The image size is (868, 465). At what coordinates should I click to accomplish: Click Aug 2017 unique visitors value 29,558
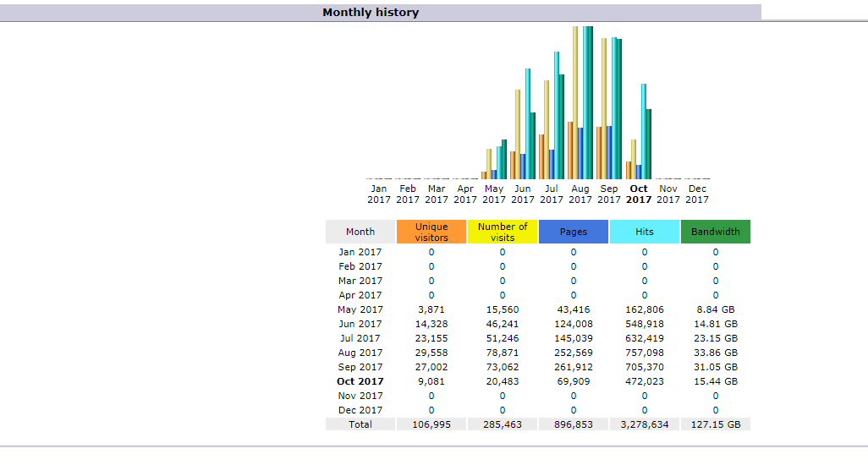[x=431, y=353]
